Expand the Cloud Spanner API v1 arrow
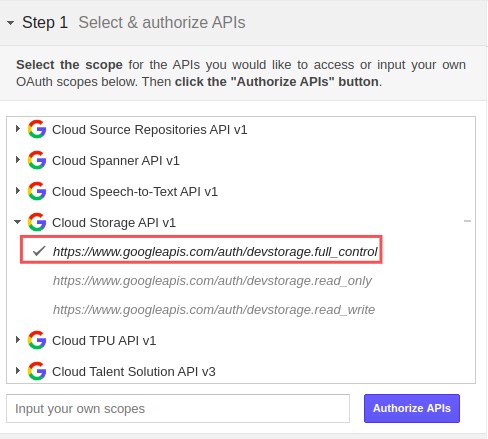This screenshot has height=439, width=488. click(x=18, y=159)
